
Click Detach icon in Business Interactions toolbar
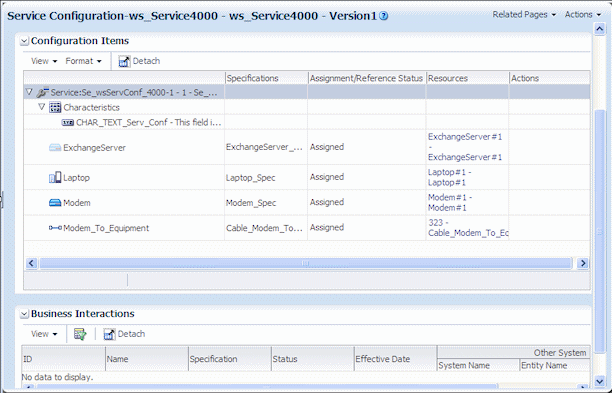pos(109,334)
